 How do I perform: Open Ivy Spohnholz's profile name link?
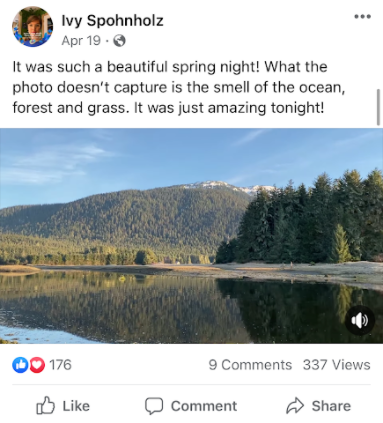click(112, 21)
